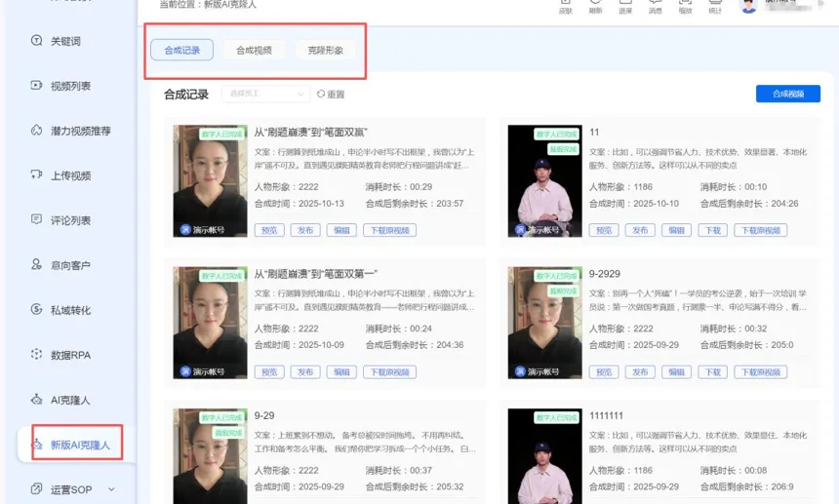839x504 pixels.
Task: Click 编辑 on the 11 card
Action: [677, 230]
